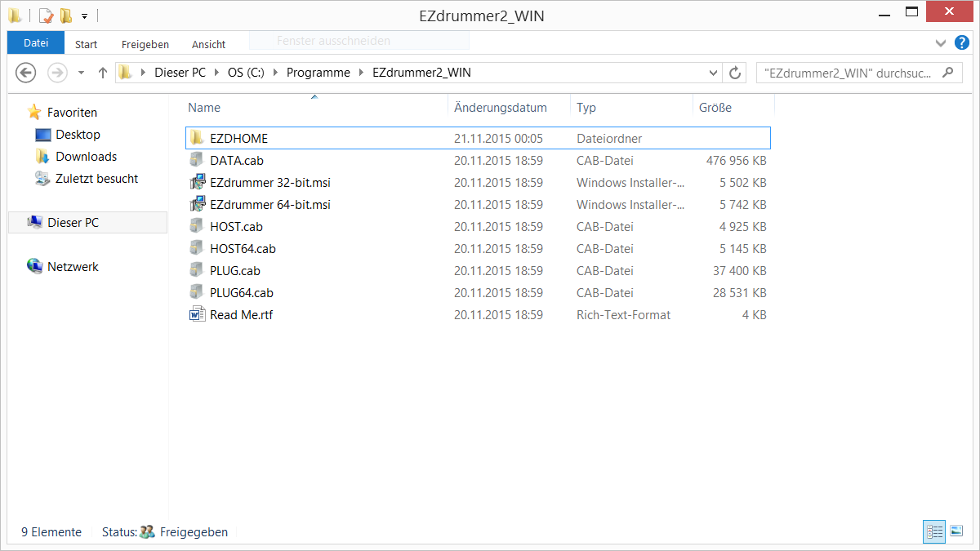This screenshot has width=980, height=551.
Task: Click the Freigeben status text
Action: [x=194, y=532]
